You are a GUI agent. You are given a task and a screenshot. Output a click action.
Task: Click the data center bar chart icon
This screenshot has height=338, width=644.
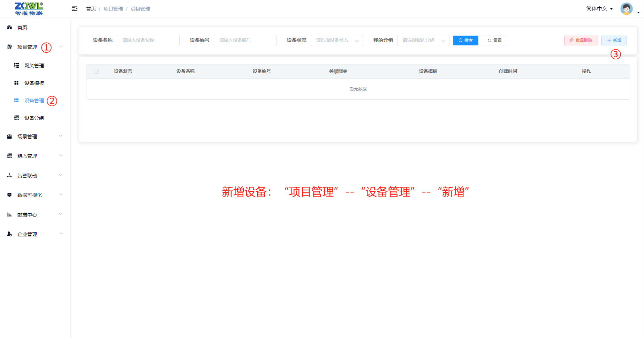click(9, 214)
